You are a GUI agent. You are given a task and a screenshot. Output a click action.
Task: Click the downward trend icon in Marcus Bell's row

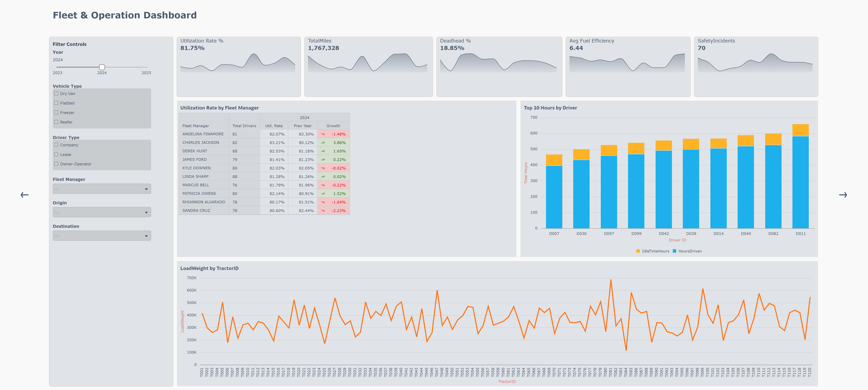[x=323, y=185]
